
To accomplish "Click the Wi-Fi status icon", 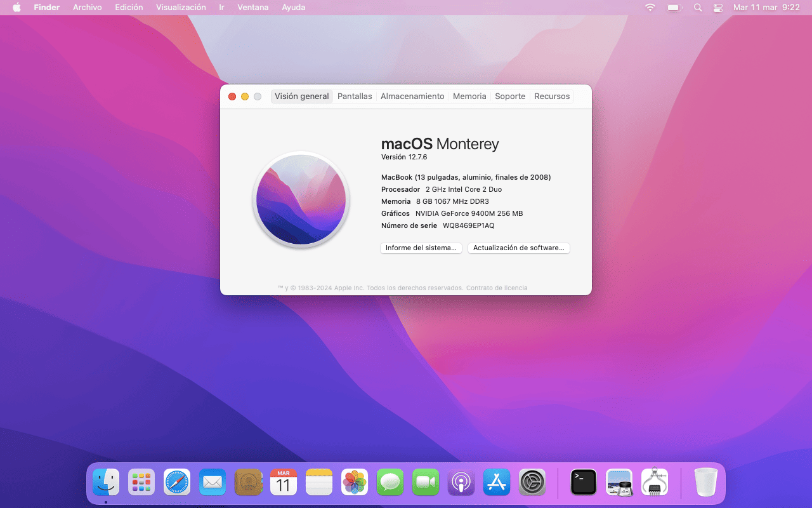I will [x=650, y=8].
